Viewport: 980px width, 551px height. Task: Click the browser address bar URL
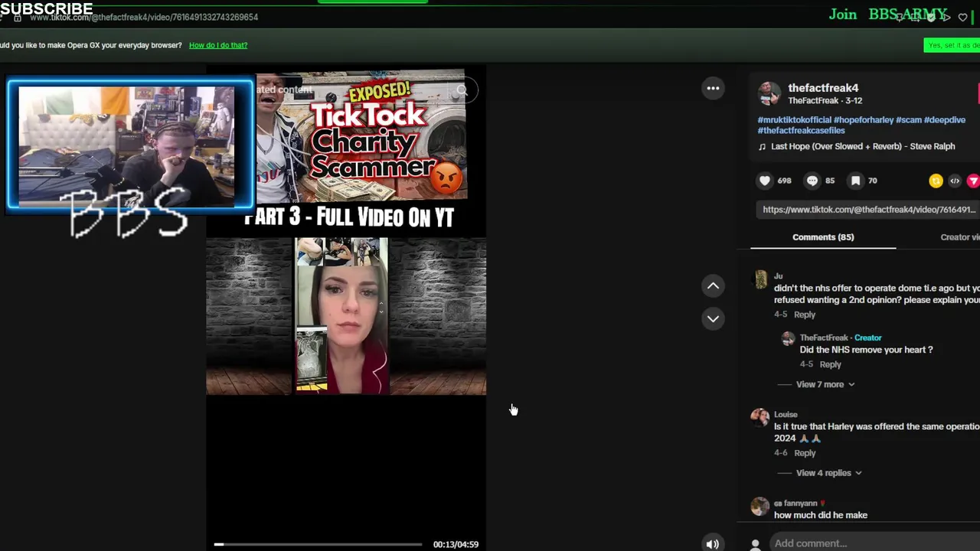(x=144, y=17)
